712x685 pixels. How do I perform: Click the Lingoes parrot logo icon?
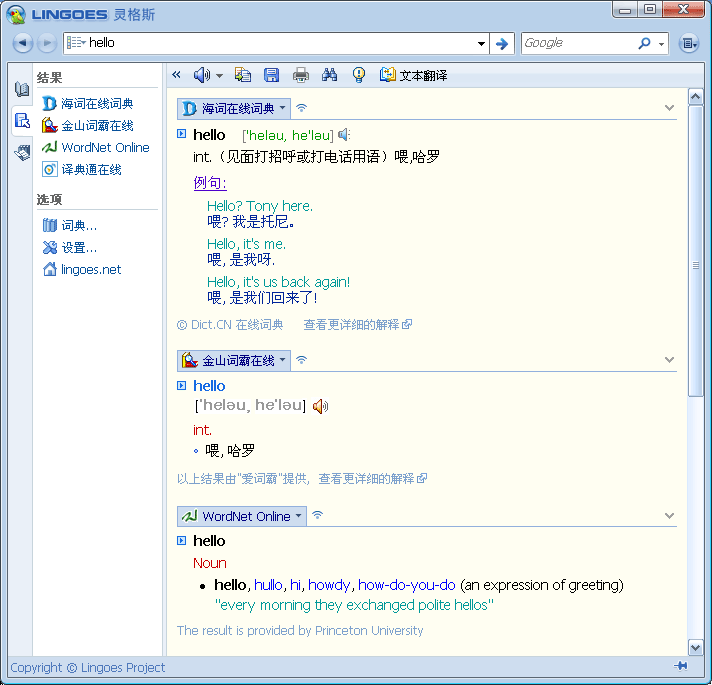[x=16, y=15]
